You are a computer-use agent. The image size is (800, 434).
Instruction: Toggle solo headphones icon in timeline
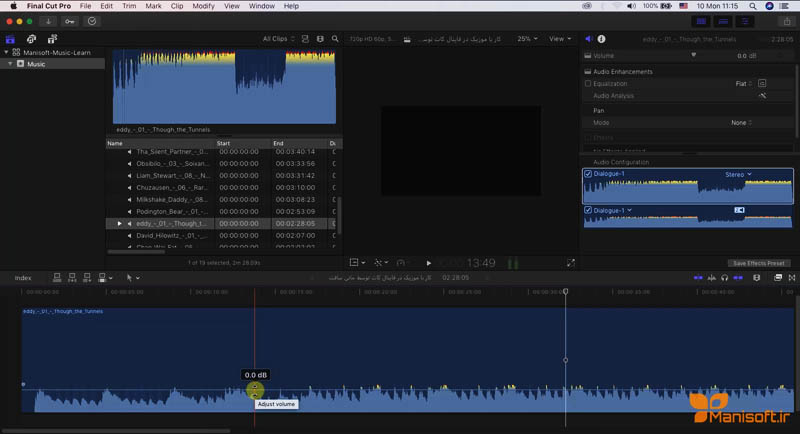pyautogui.click(x=724, y=277)
